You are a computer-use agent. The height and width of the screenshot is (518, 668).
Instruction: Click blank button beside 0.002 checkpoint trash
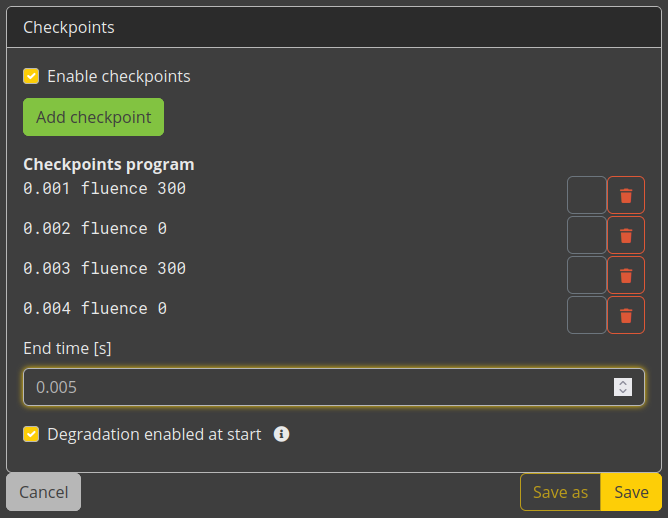[x=587, y=235]
